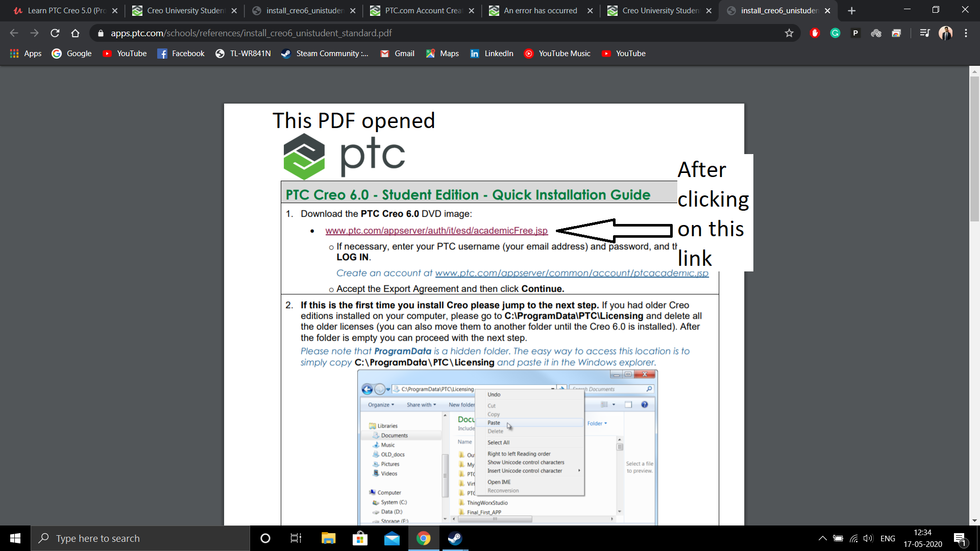Open the volume control in the system tray
The width and height of the screenshot is (980, 551).
(868, 538)
